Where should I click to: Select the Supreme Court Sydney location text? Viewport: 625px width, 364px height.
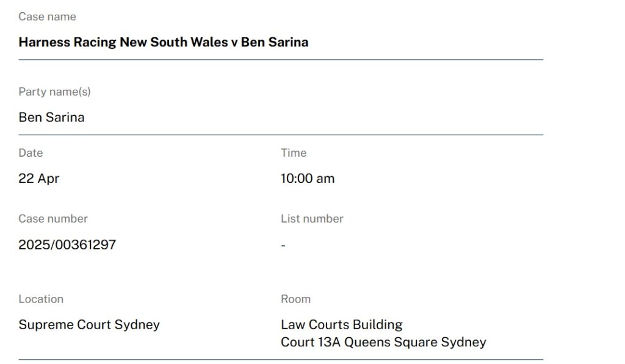point(89,324)
